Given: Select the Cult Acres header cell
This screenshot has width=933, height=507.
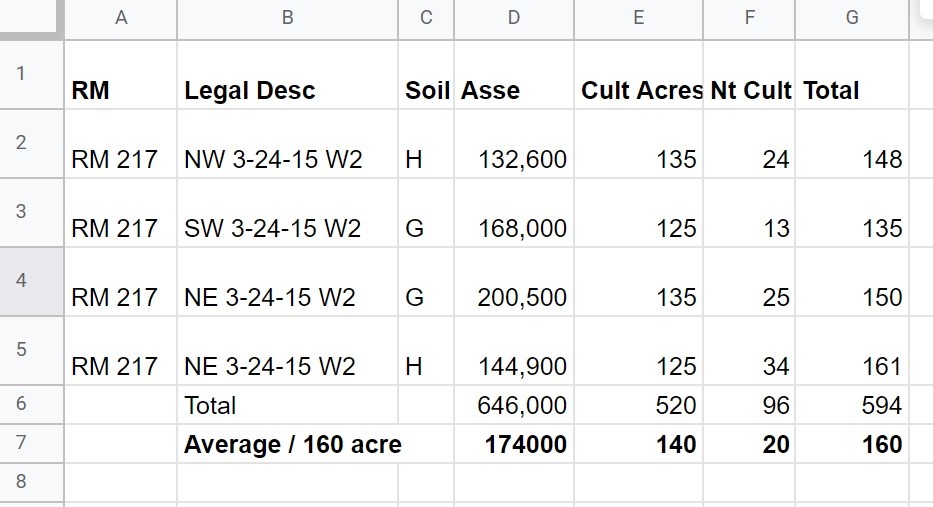Looking at the screenshot, I should [638, 75].
